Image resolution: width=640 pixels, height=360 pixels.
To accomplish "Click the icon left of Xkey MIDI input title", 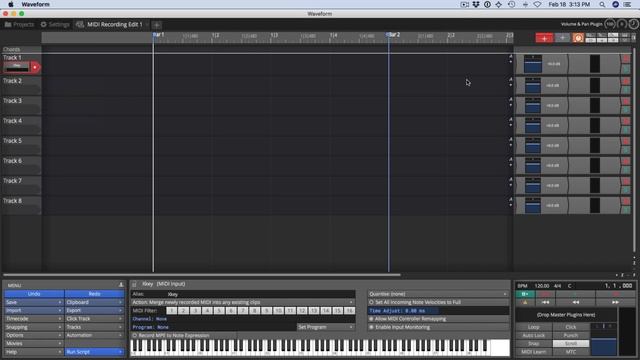I will click(x=134, y=284).
